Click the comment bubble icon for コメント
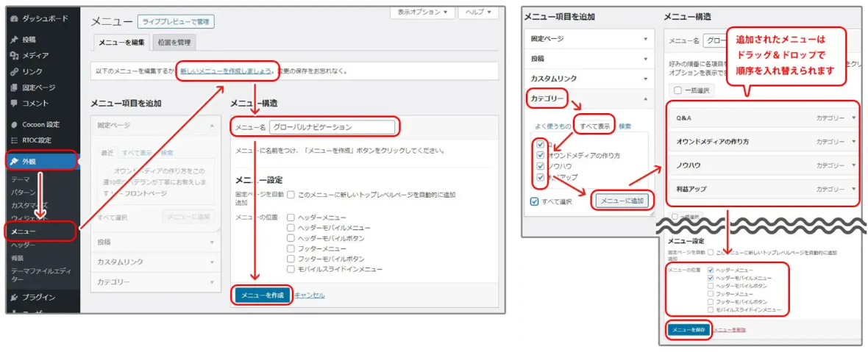 [x=14, y=104]
